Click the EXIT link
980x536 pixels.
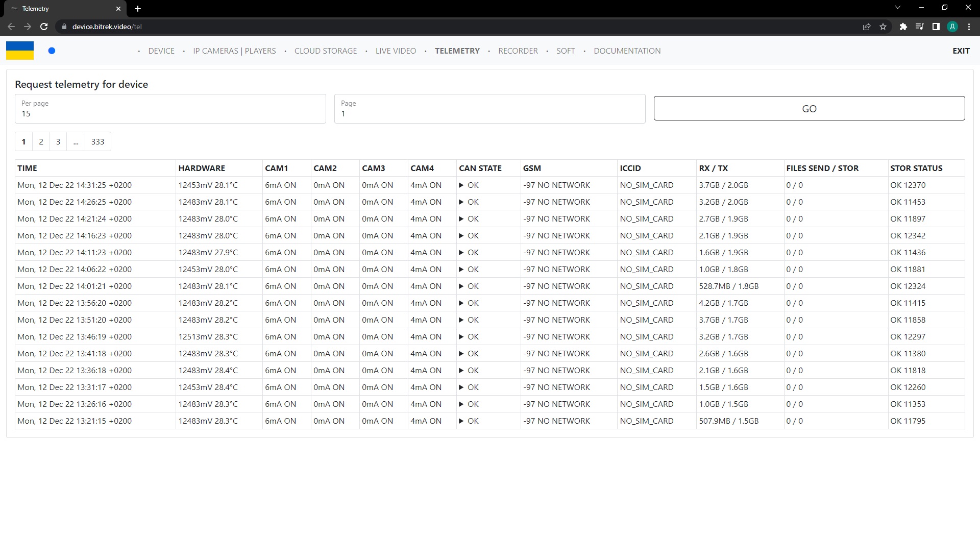click(961, 51)
